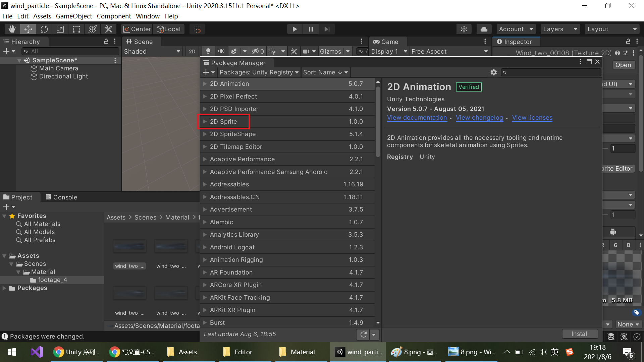Refresh the package list

[363, 334]
